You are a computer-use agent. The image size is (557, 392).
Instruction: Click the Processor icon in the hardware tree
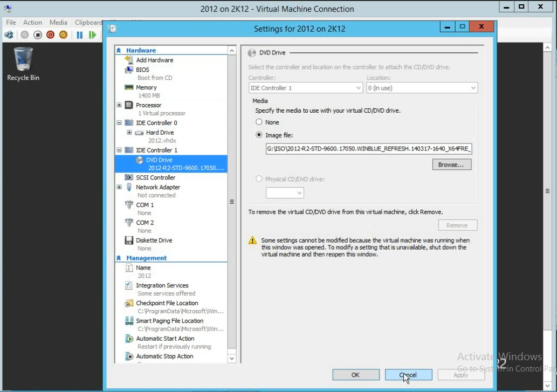coord(129,105)
